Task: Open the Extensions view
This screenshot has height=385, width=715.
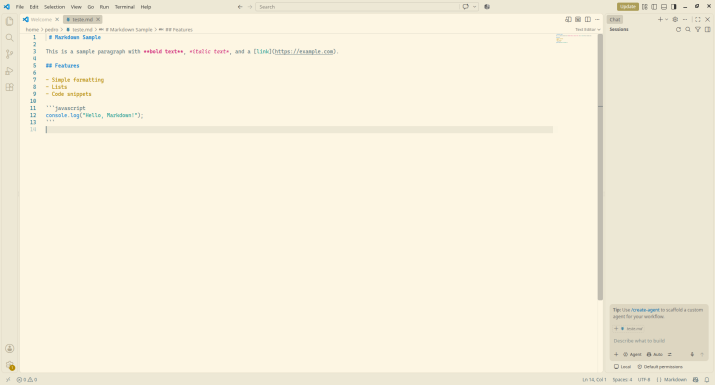Action: [9, 87]
